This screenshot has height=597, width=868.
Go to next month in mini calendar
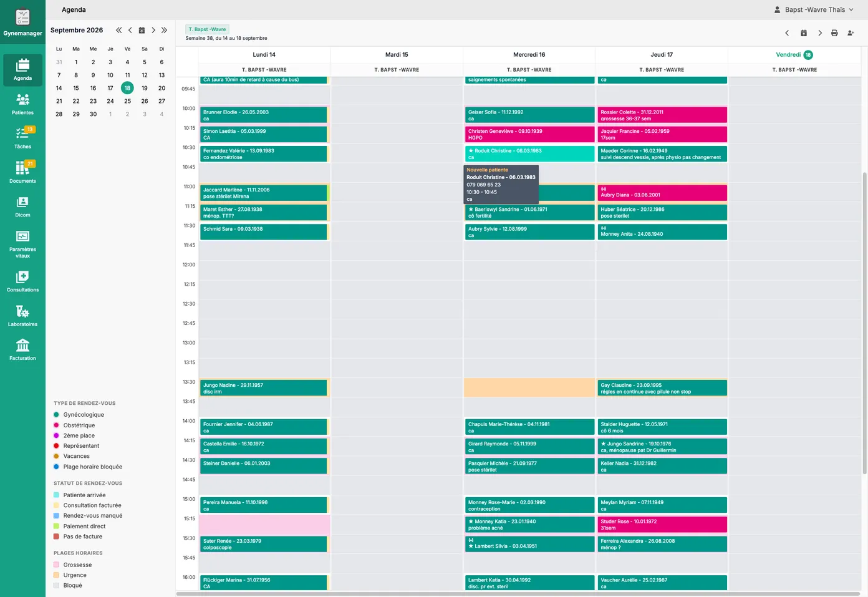(153, 30)
